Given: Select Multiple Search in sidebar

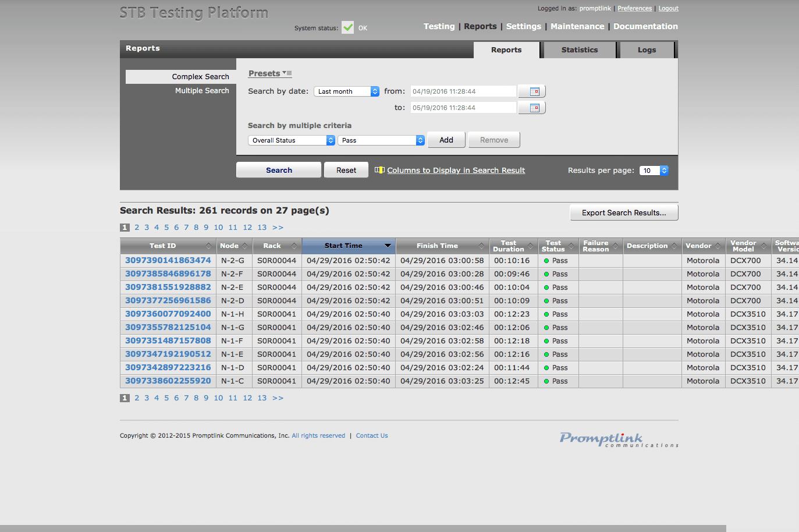Looking at the screenshot, I should tap(202, 90).
